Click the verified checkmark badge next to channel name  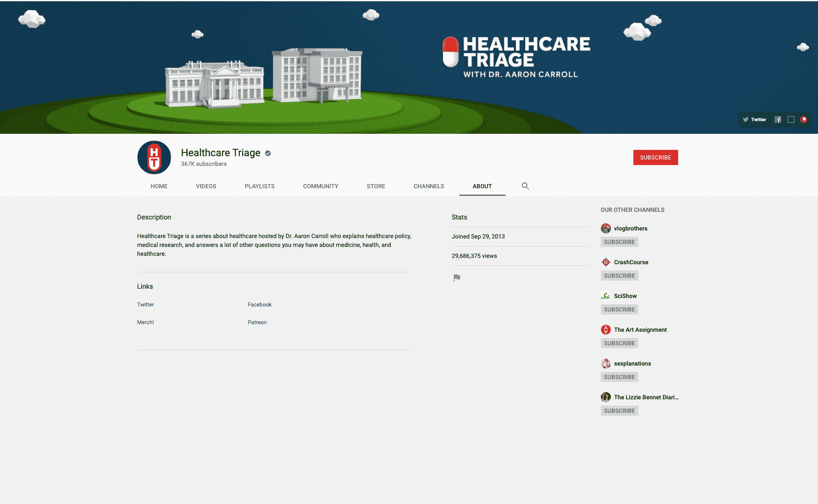268,153
